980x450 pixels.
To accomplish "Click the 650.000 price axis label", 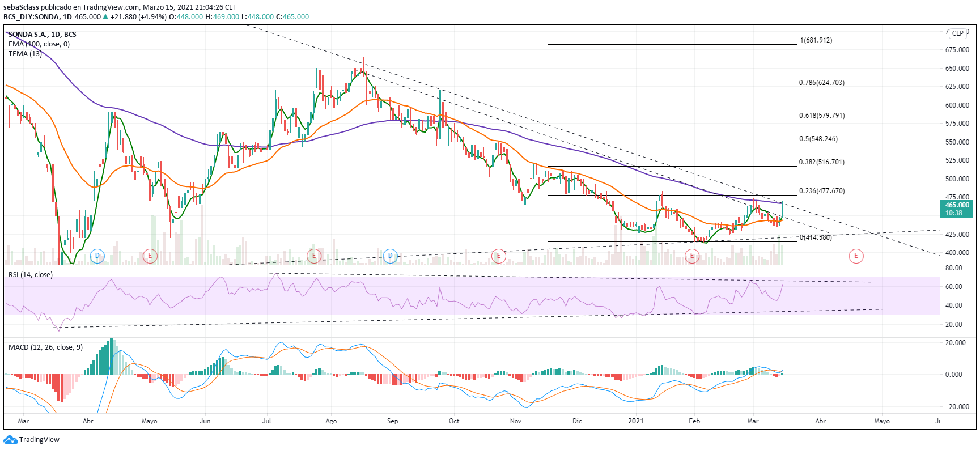I will tap(957, 69).
